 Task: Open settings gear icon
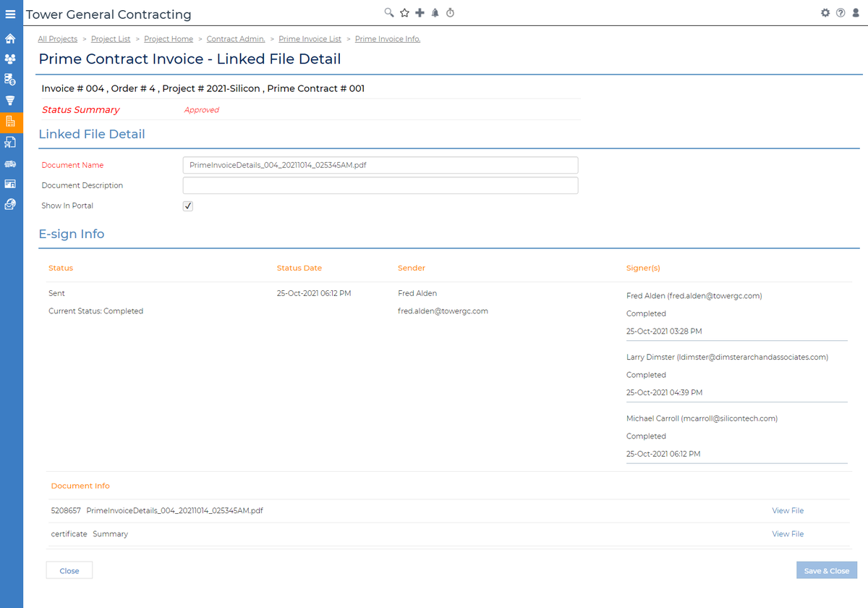coord(825,12)
